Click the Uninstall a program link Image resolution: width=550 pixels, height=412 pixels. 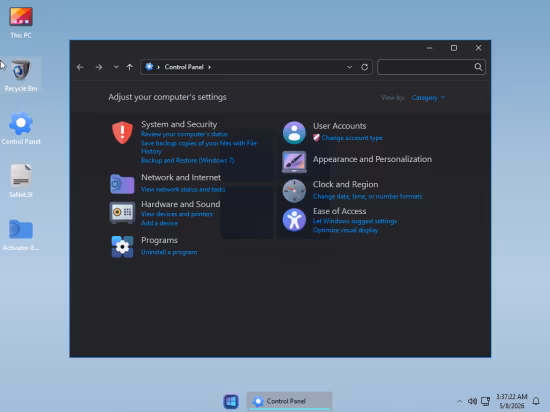coord(169,252)
